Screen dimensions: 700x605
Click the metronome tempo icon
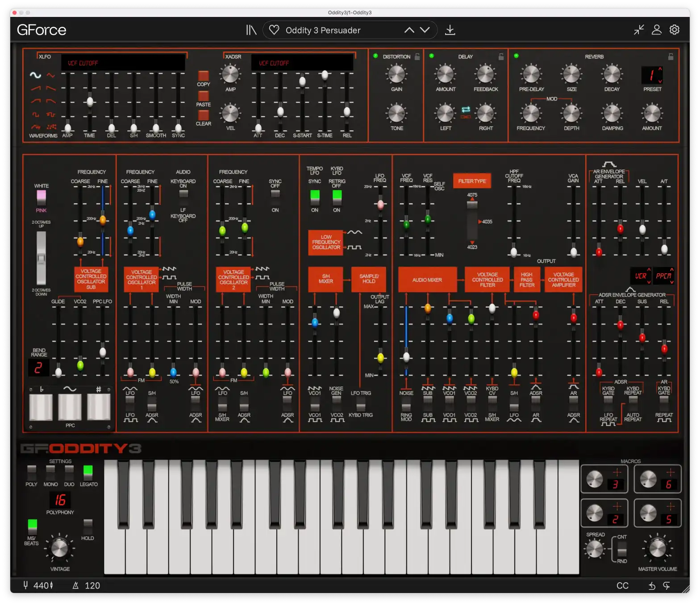tap(75, 585)
